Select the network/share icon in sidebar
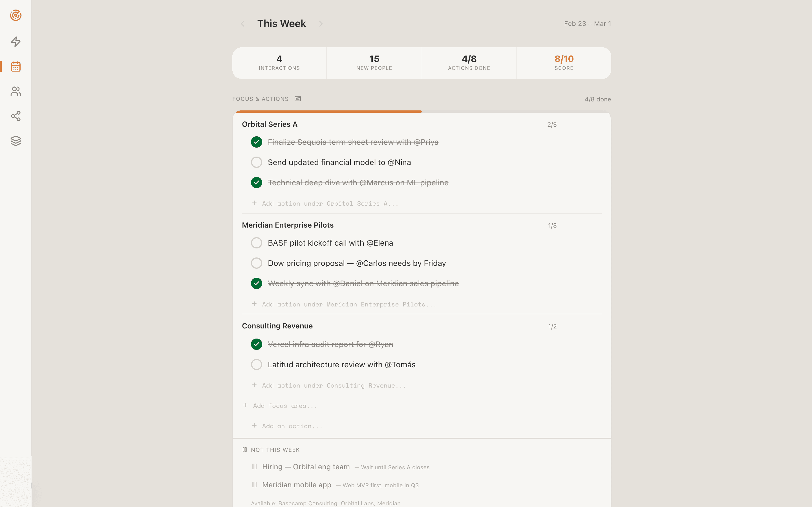812x507 pixels. coord(16,116)
